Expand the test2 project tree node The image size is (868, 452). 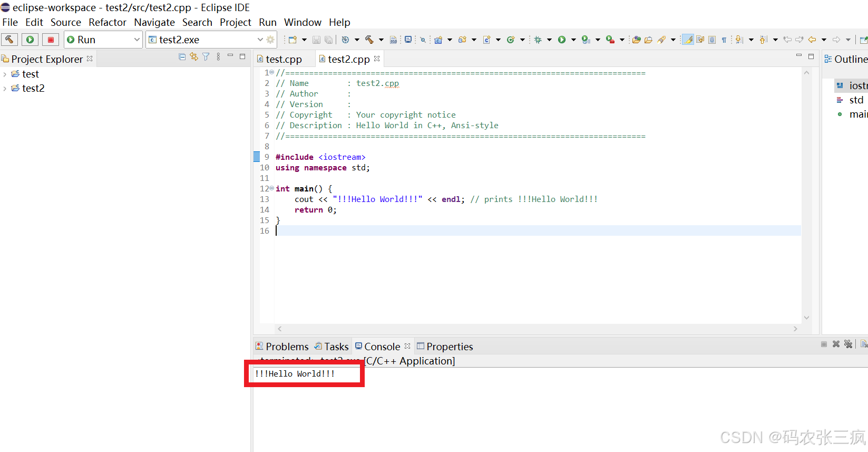(x=5, y=89)
